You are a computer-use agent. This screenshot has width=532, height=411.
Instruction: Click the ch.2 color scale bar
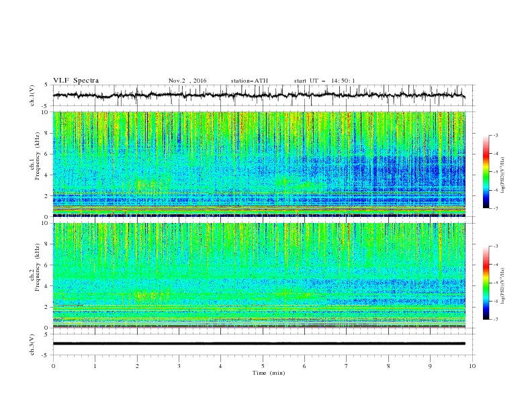(486, 283)
